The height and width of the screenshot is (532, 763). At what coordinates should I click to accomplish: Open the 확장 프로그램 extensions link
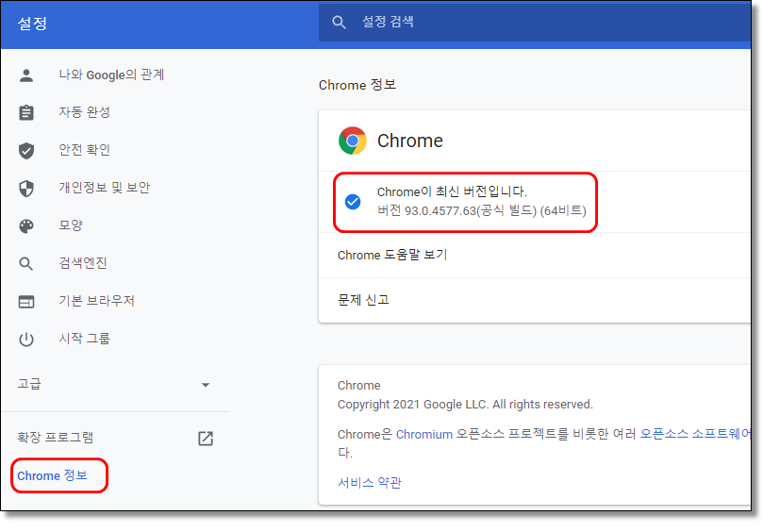click(x=55, y=438)
